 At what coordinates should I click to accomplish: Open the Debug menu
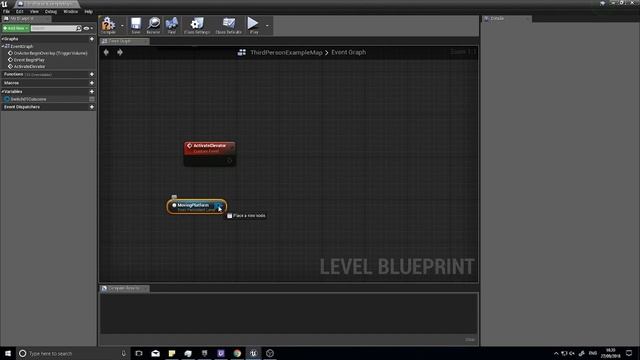point(51,11)
